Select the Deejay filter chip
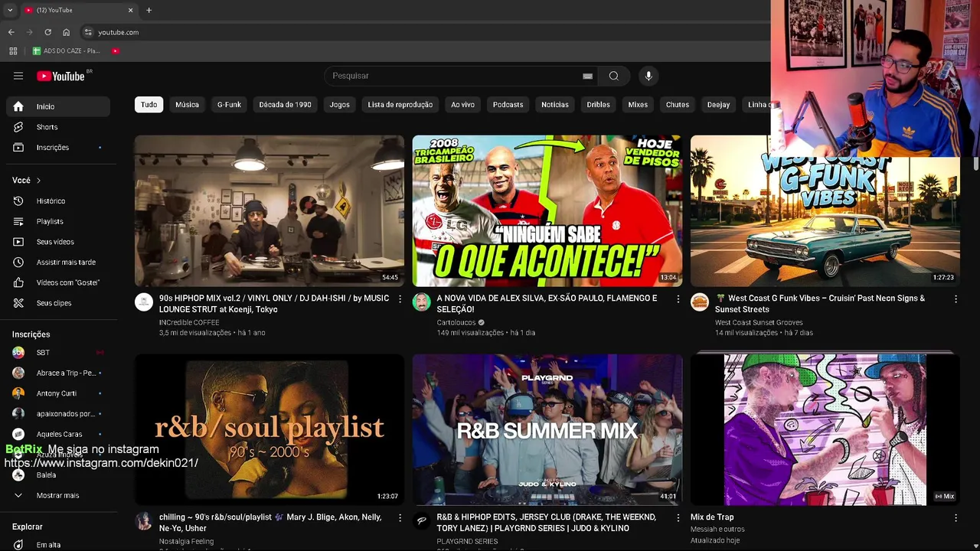 click(718, 105)
